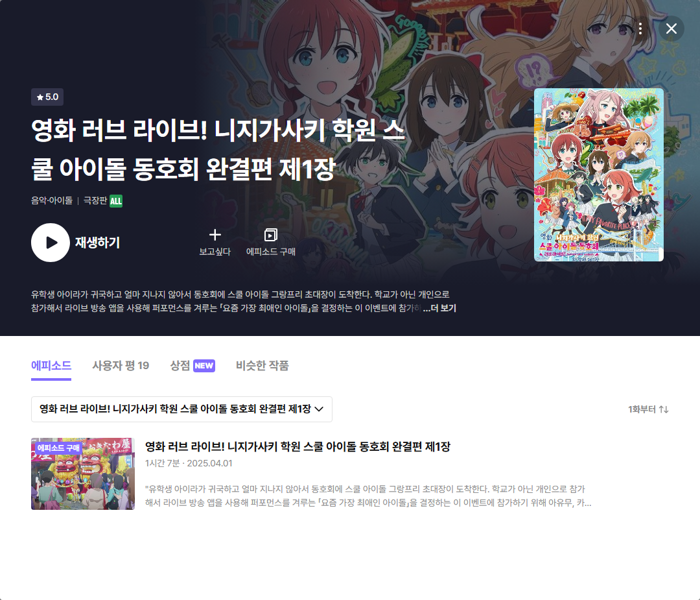Click the round white play button icon
Screen dimensions: 700x600
[x=51, y=243]
